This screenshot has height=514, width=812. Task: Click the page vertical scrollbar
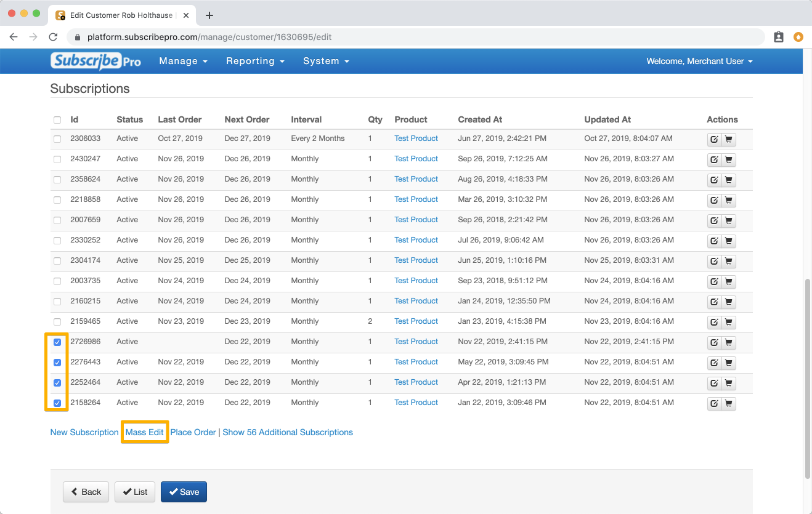coord(808,379)
